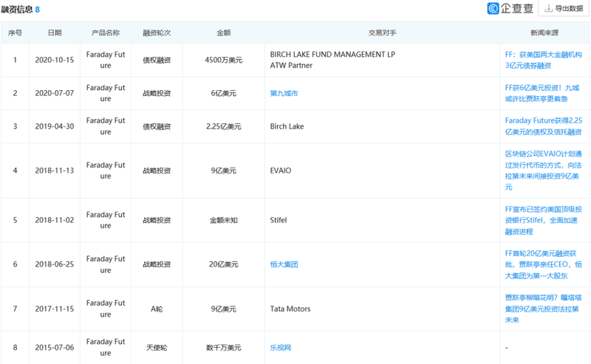
Task: Click the 融资轮次 column header
Action: click(x=157, y=33)
